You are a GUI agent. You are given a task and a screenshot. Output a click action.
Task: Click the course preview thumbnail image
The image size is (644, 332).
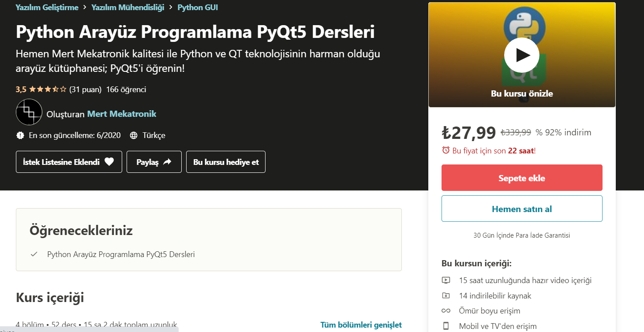point(522,55)
